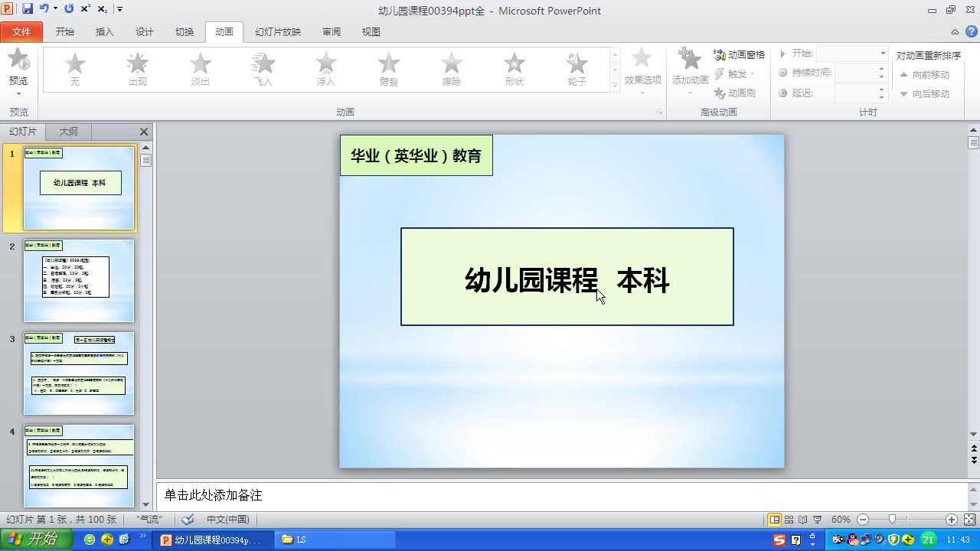Image resolution: width=980 pixels, height=551 pixels.
Task: Switch to Slide Sorter view icon
Action: (x=790, y=520)
